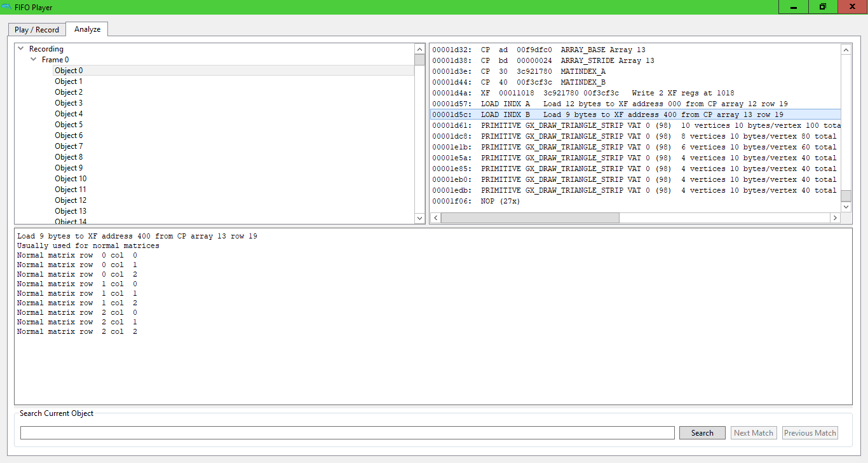Click command list horizontal scroll left arrow
The width and height of the screenshot is (868, 463).
pos(435,218)
